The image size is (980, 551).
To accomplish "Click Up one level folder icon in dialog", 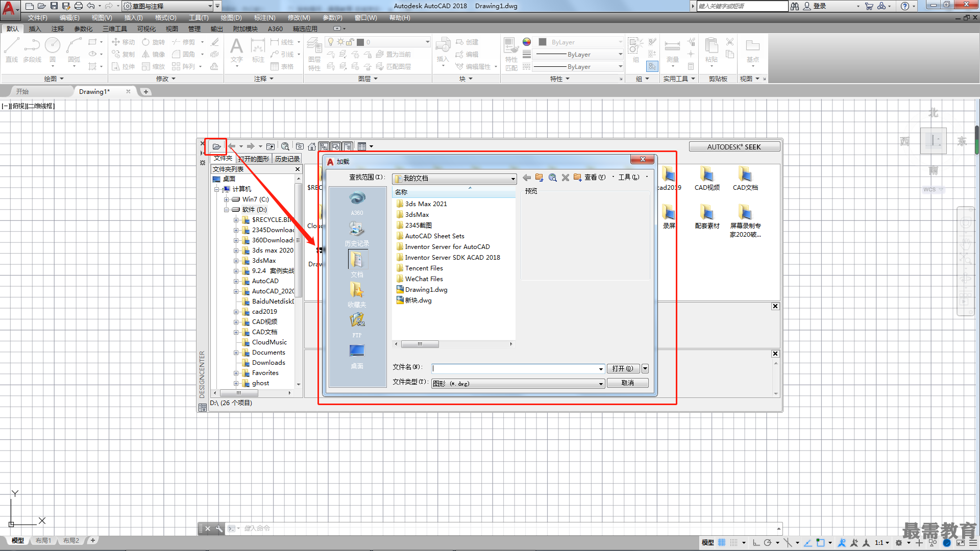I will point(540,178).
